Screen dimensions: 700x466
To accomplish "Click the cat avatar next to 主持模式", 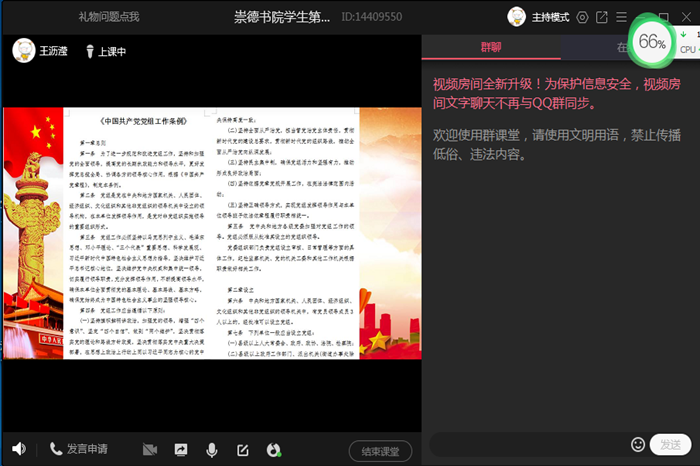I will [x=517, y=17].
